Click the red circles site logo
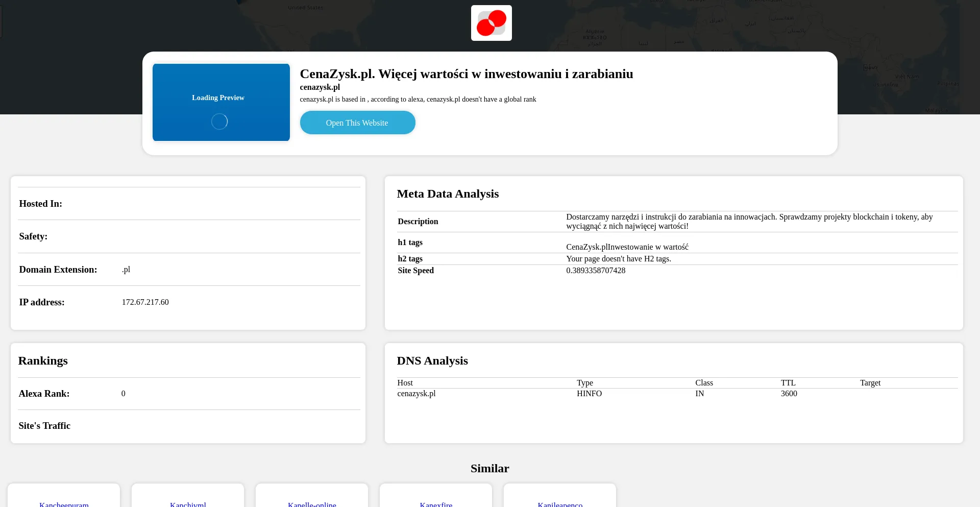 pos(491,23)
